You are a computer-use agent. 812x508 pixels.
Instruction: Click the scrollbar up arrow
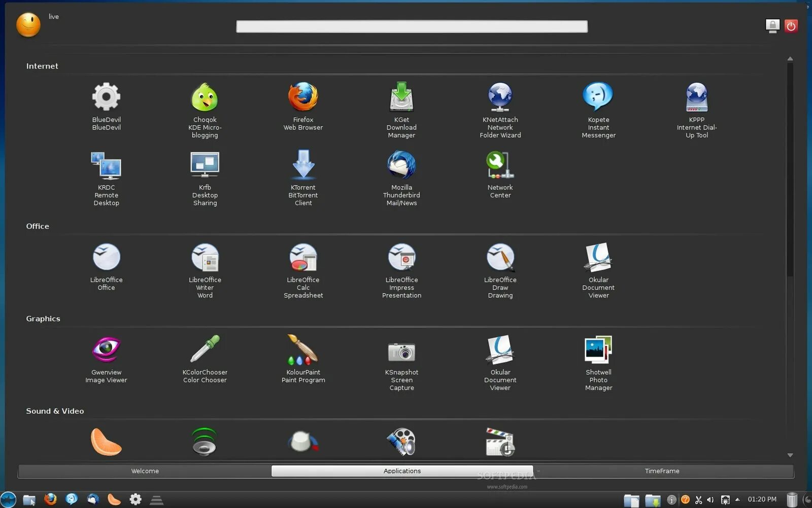(790, 58)
